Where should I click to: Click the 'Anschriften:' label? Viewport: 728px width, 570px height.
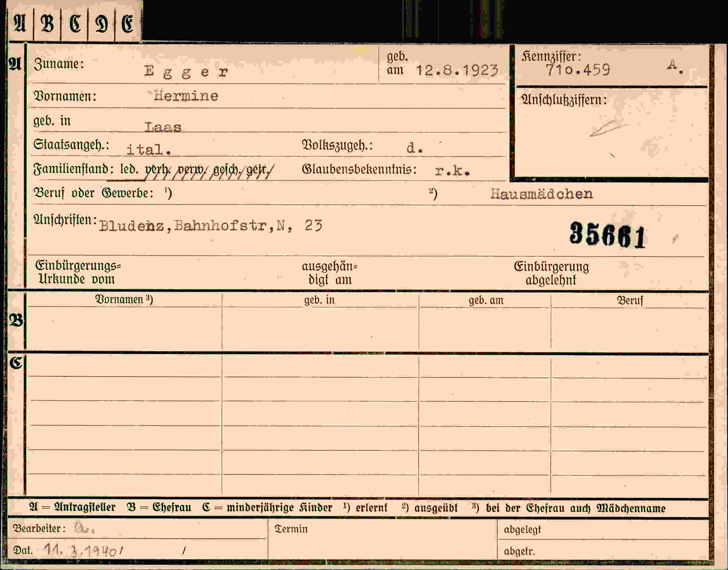pos(65,219)
